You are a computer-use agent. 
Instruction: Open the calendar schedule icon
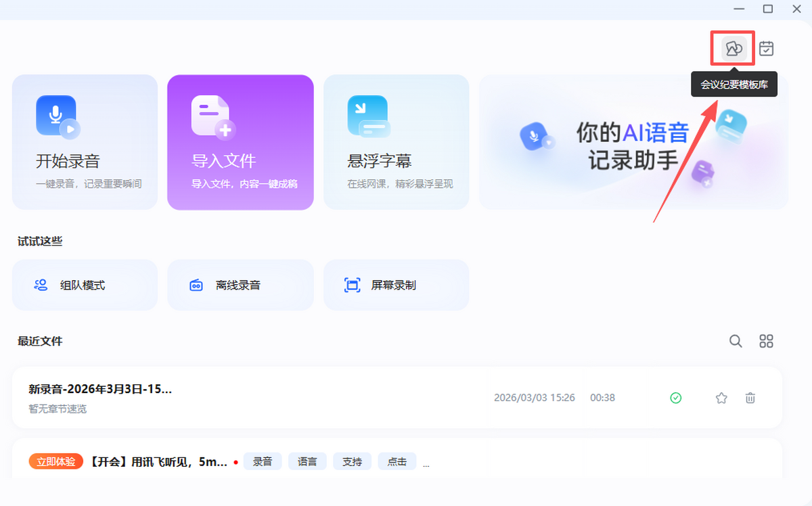point(766,49)
